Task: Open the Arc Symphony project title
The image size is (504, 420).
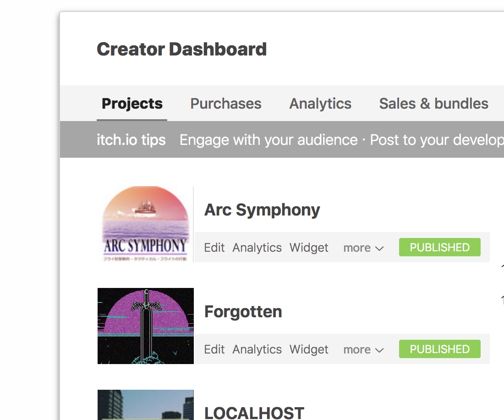Action: coord(262,210)
